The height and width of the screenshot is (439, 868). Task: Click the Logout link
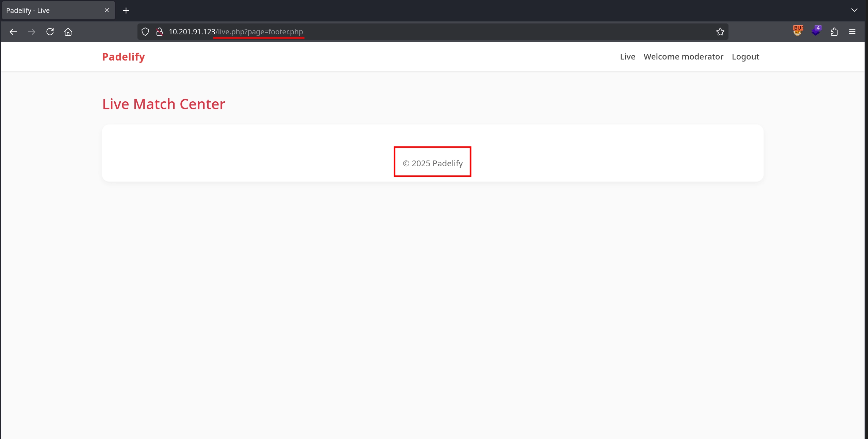[745, 57]
